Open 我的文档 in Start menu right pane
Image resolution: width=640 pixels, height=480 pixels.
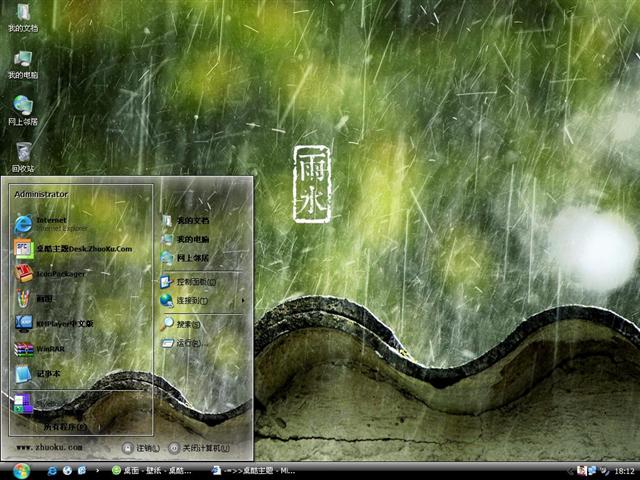pos(184,220)
